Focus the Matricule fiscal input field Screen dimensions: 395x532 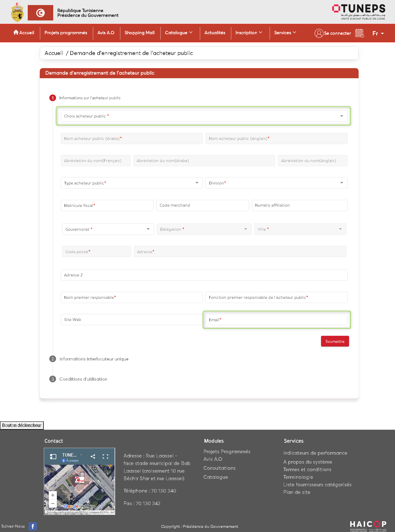tap(107, 205)
